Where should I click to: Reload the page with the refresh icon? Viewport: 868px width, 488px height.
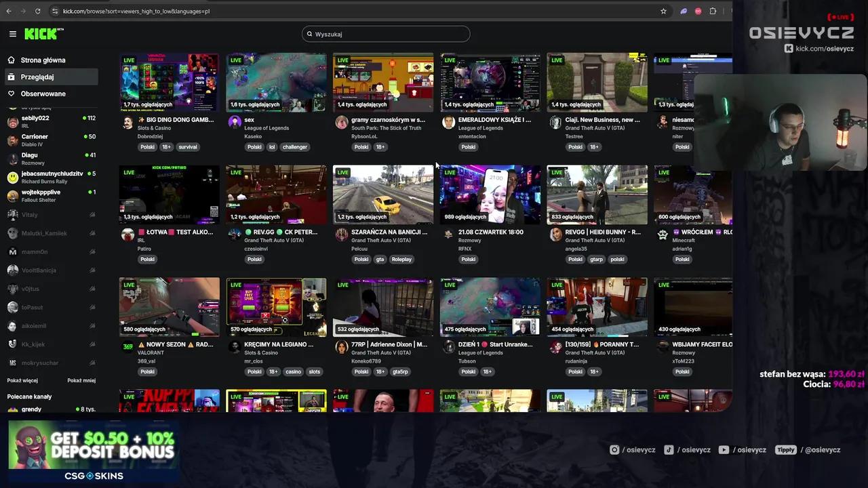(x=37, y=11)
